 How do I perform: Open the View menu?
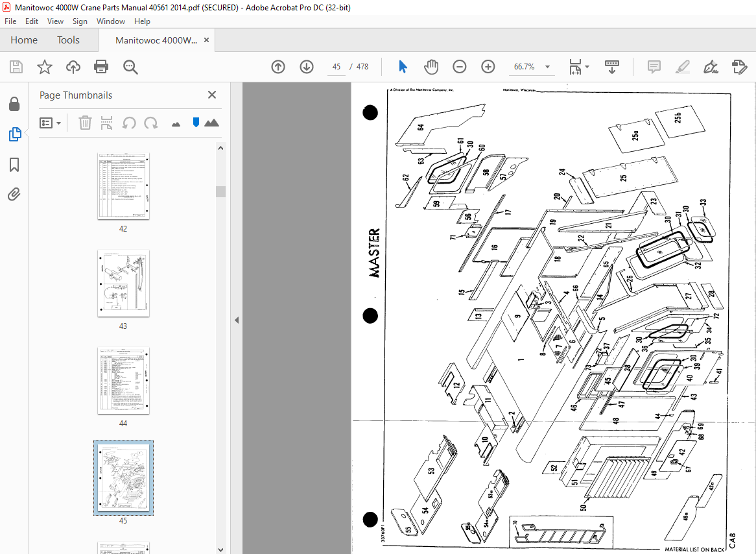(55, 21)
